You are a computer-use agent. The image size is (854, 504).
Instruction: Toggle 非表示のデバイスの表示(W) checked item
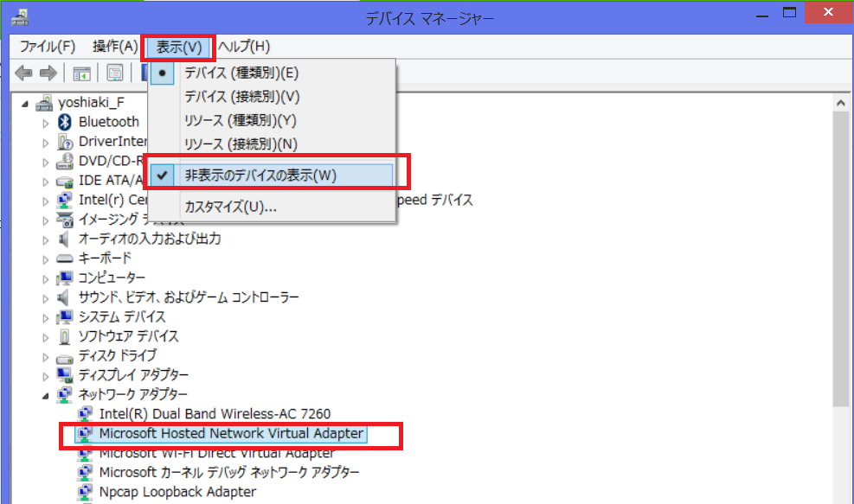(271, 175)
